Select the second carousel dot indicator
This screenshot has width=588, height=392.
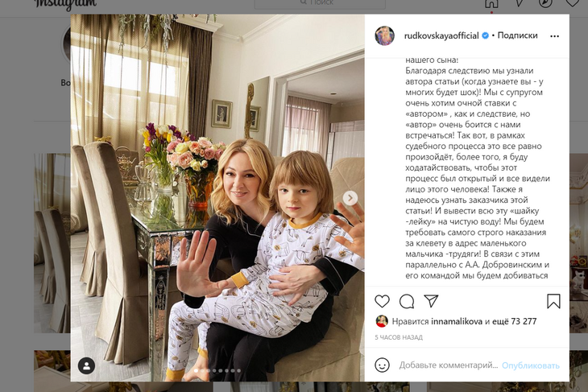coord(202,370)
